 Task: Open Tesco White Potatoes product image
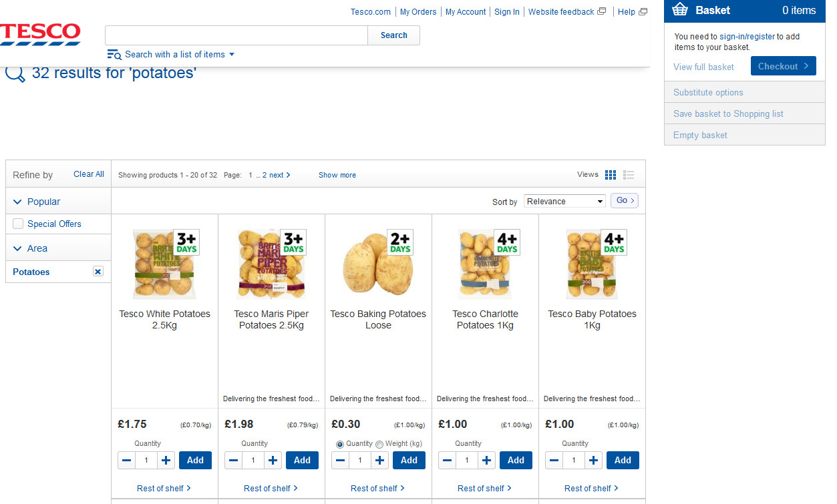tap(164, 264)
